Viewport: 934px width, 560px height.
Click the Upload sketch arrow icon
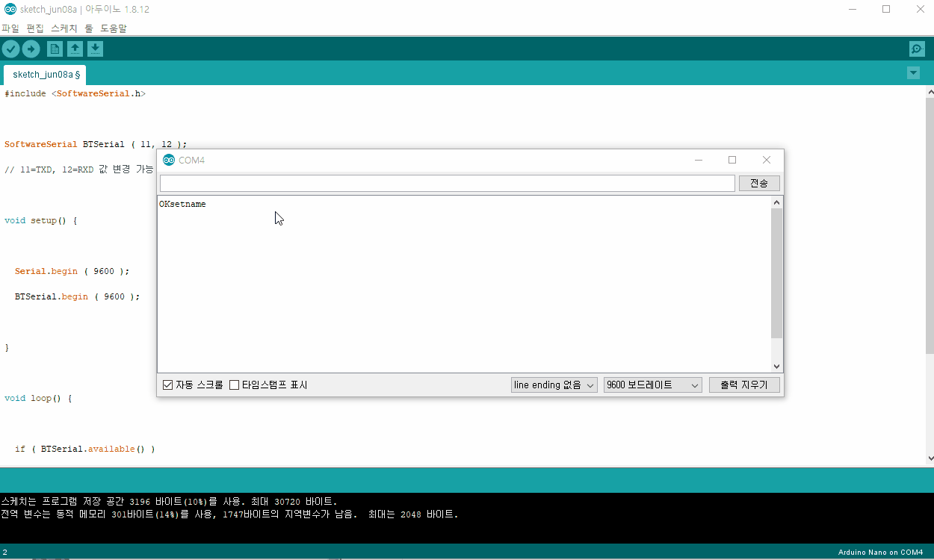31,49
